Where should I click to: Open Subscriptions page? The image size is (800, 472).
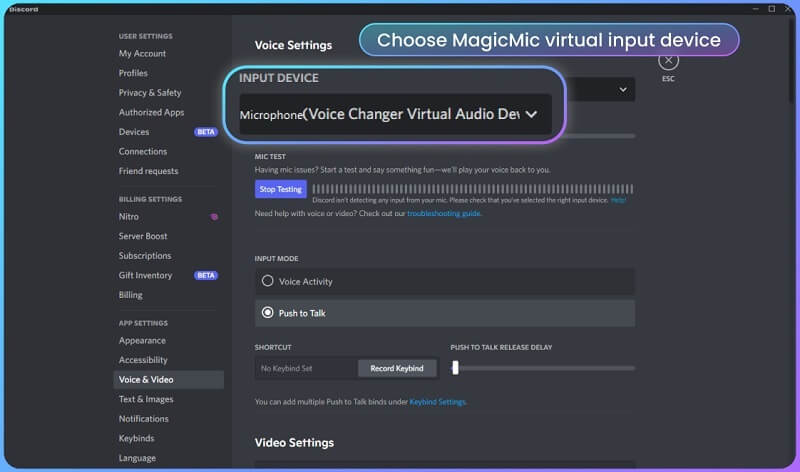145,256
